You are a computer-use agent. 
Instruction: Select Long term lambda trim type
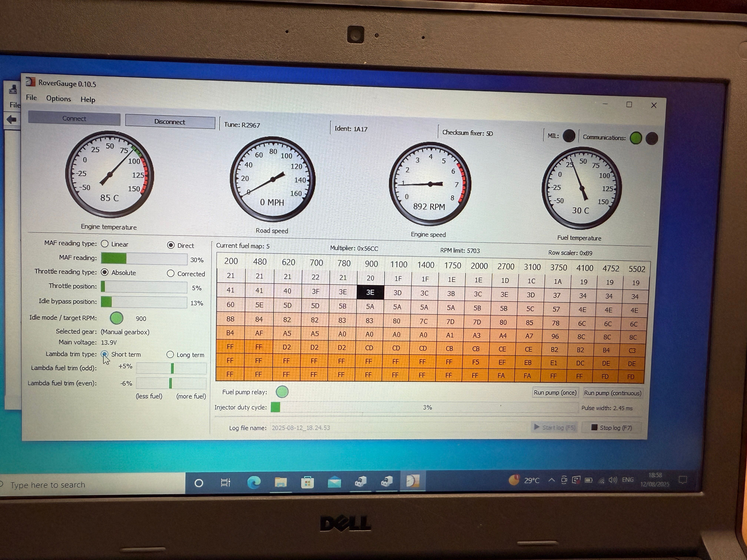[x=170, y=354]
